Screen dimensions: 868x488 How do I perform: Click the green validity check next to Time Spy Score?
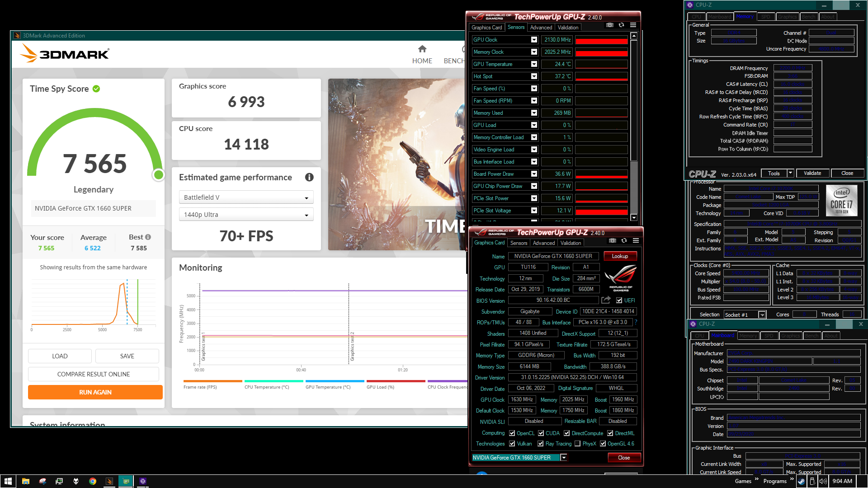click(x=96, y=89)
